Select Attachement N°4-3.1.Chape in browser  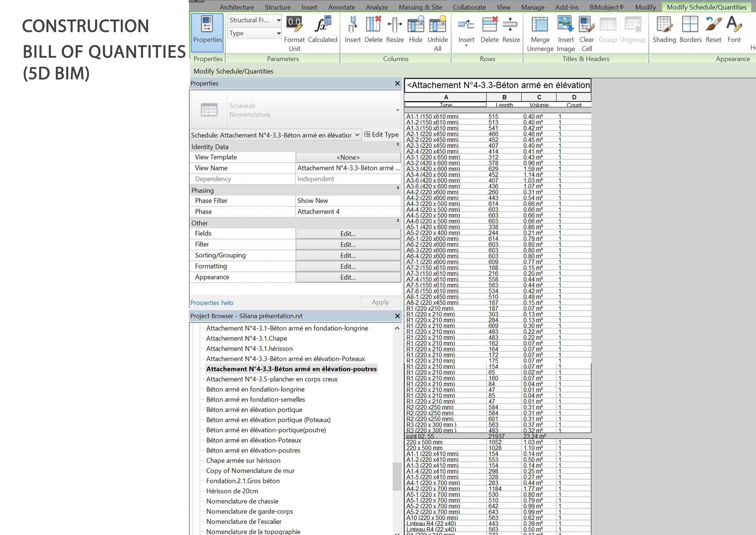247,338
